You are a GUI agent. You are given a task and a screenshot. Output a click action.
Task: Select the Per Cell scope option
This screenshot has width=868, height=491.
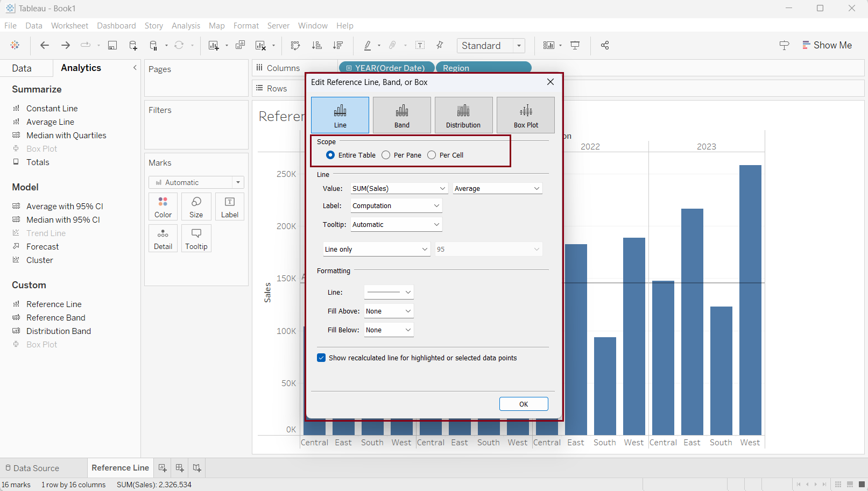[432, 155]
